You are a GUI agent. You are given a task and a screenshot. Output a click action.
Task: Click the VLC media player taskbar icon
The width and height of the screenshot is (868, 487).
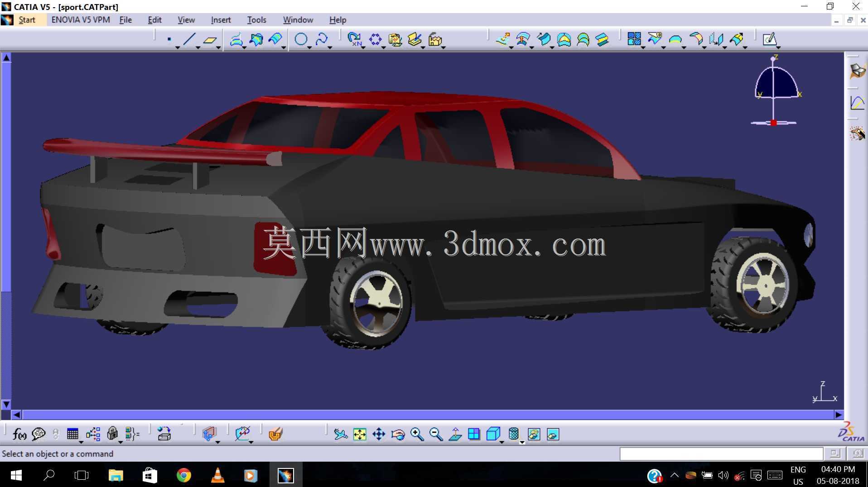click(x=217, y=475)
